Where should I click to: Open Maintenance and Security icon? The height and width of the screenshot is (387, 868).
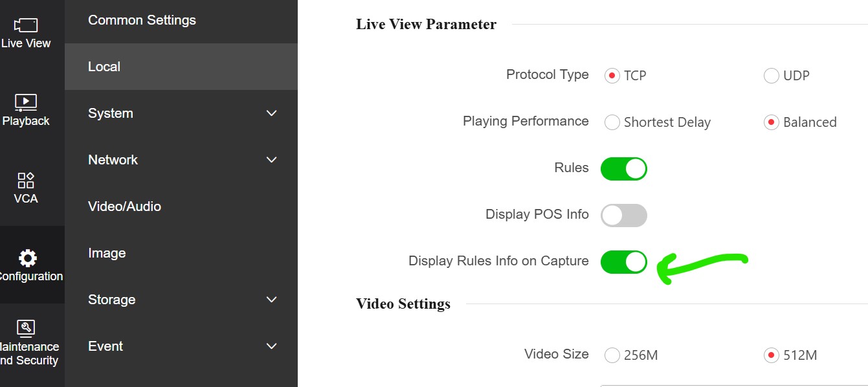[x=26, y=327]
